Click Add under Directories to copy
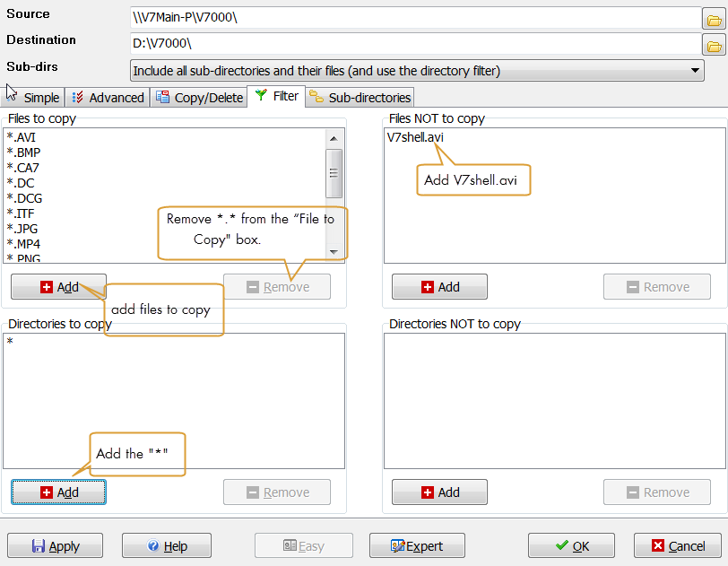This screenshot has height=566, width=728. [x=59, y=492]
